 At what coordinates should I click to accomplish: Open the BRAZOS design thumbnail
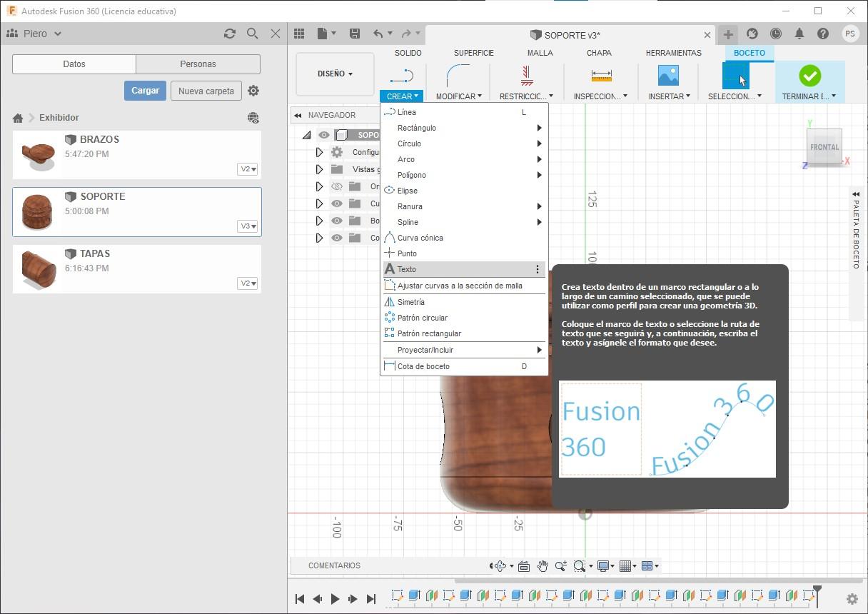39,154
